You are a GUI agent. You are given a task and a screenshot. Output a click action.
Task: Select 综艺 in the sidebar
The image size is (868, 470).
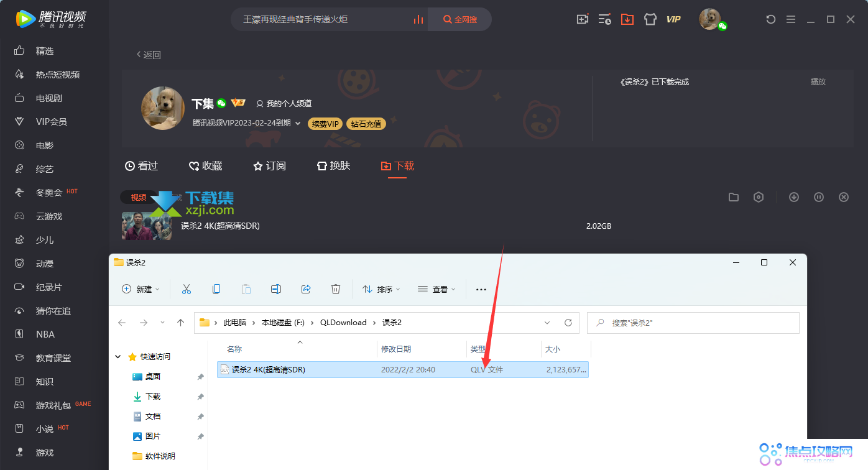pos(45,169)
